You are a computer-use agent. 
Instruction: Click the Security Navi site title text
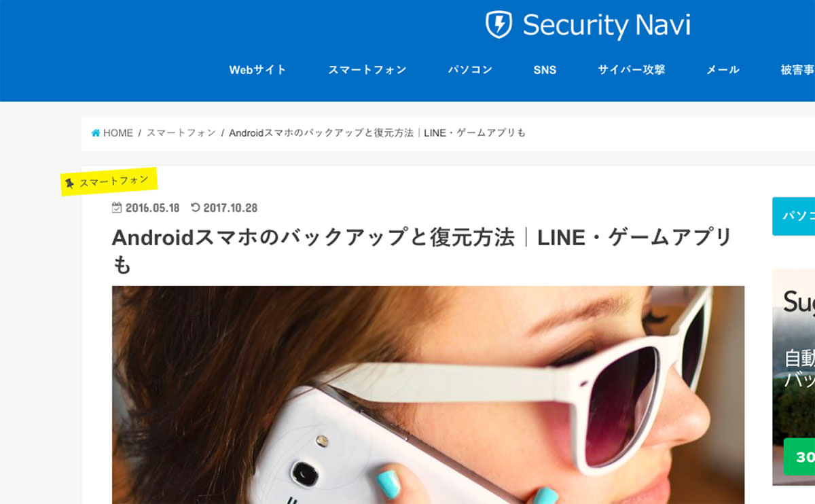[x=606, y=26]
